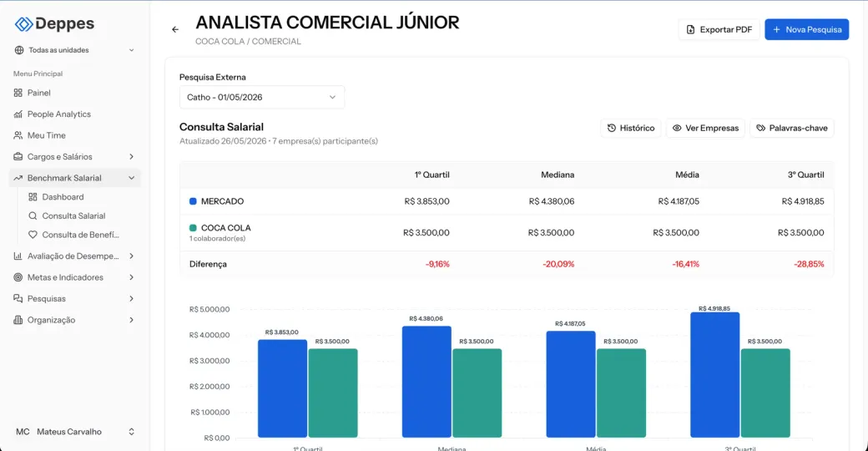
Task: Click the Média difference -16,41%
Action: click(685, 264)
